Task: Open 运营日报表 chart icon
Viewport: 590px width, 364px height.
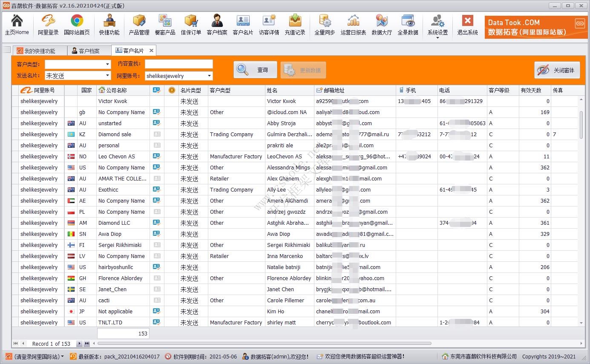Action: coord(353,20)
